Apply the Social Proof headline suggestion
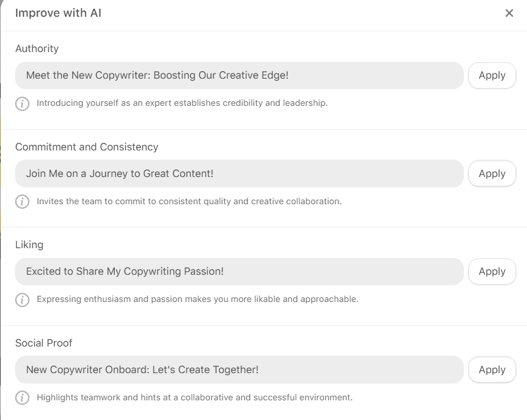Screen dimensions: 527x420 (x=492, y=369)
